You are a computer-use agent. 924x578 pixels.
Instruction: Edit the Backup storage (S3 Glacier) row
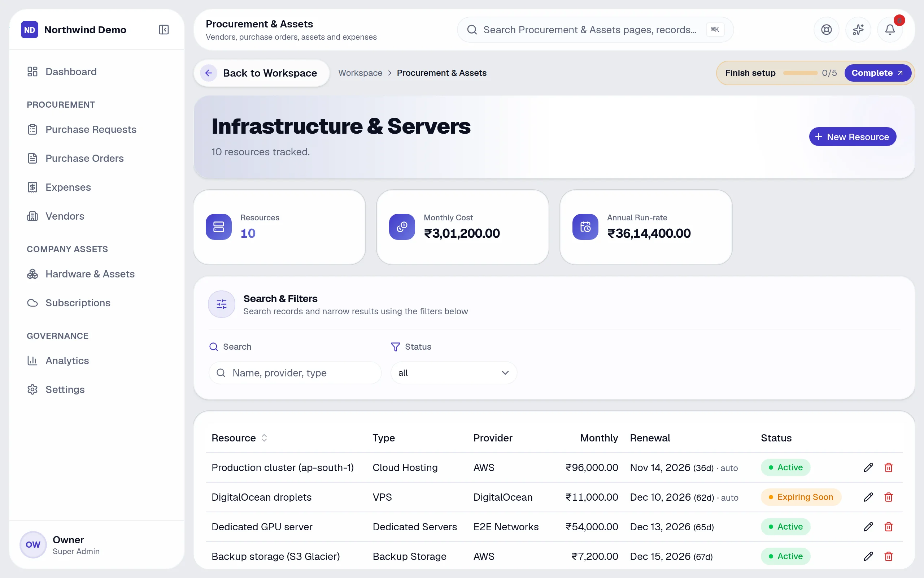coord(868,556)
